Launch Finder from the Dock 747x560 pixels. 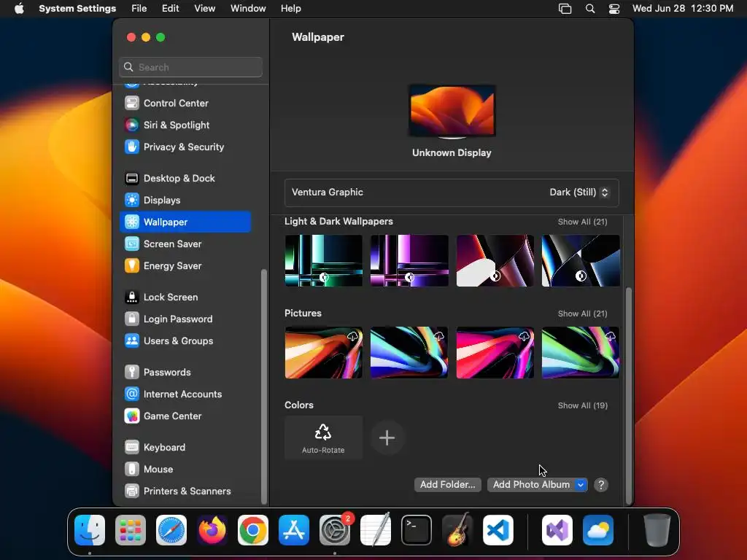[x=90, y=530]
